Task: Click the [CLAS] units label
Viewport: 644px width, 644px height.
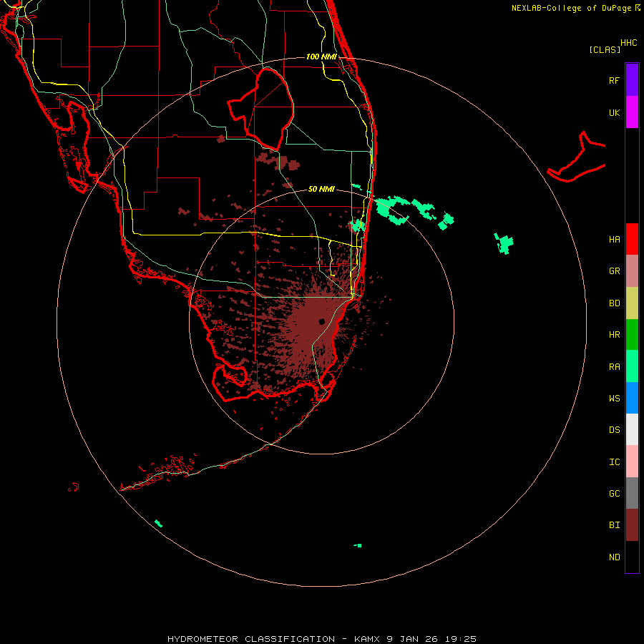Action: click(605, 49)
